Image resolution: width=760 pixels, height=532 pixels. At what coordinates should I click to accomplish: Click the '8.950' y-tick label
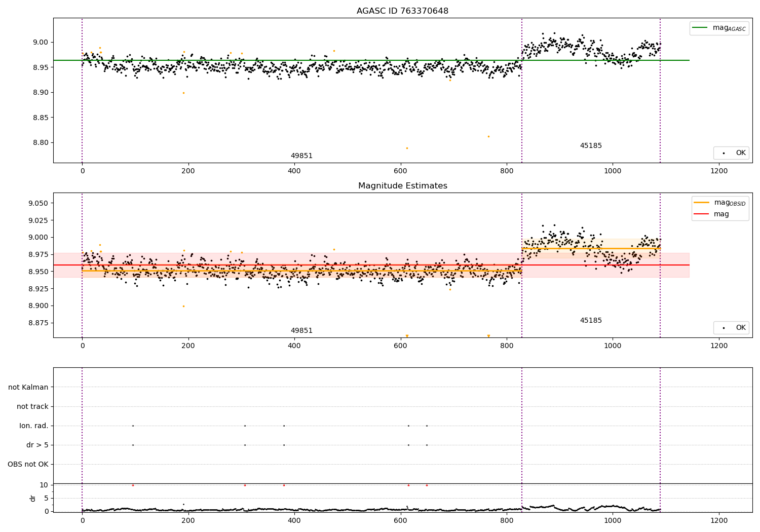pos(39,272)
